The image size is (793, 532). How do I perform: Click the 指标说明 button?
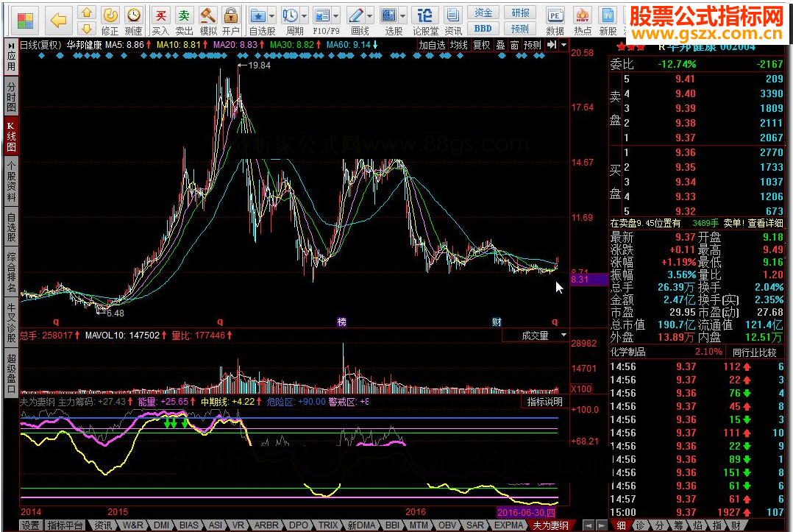[x=545, y=402]
